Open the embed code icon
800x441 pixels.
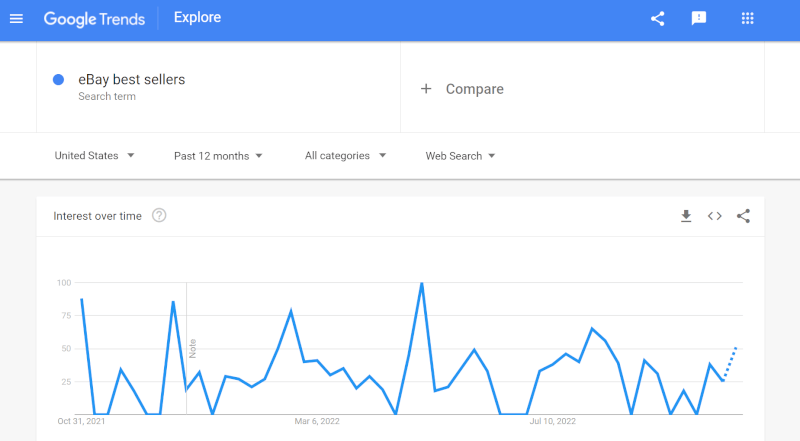(x=715, y=216)
